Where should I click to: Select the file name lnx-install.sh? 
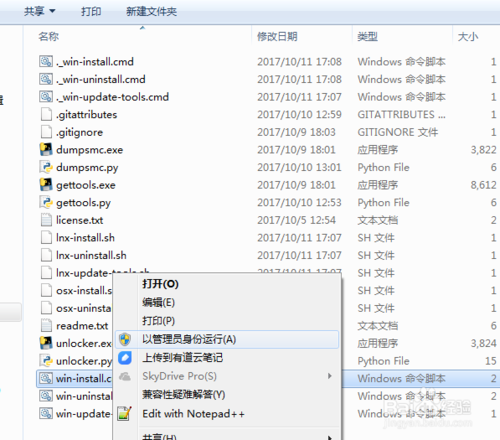(85, 238)
